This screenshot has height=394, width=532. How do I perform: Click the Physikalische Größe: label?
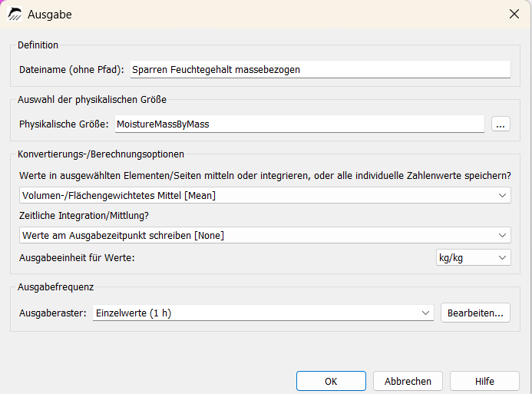(64, 124)
